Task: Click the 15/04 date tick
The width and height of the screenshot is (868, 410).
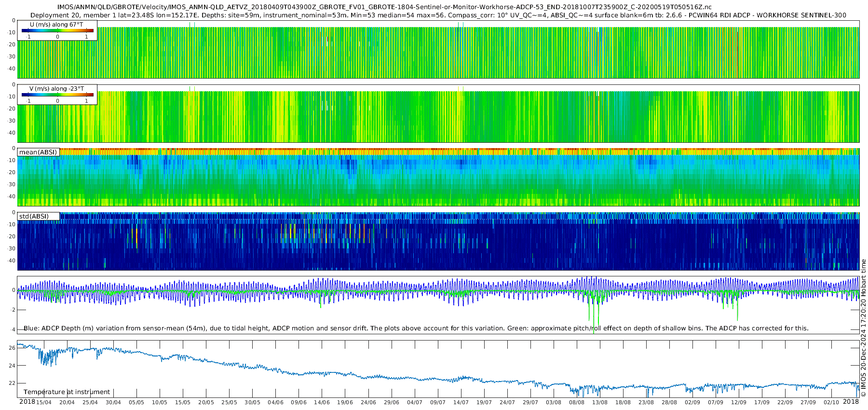Action: (x=43, y=402)
